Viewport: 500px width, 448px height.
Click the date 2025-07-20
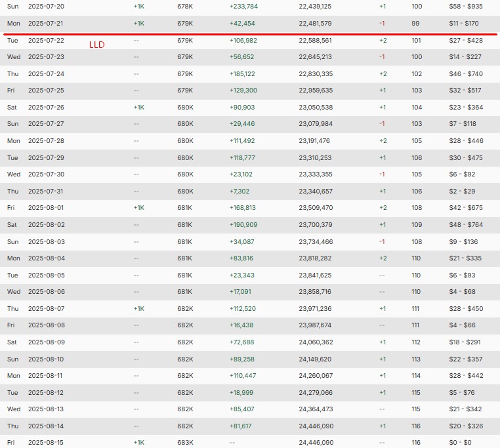pyautogui.click(x=46, y=7)
